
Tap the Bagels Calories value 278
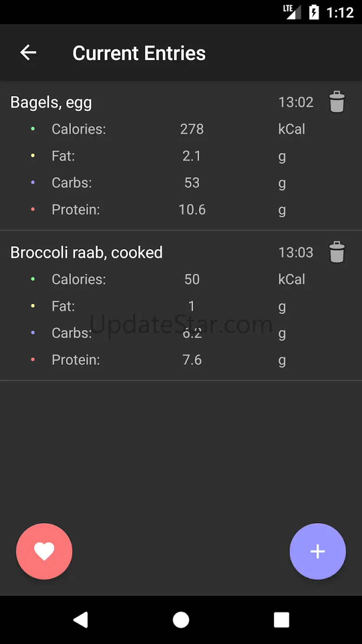[192, 129]
